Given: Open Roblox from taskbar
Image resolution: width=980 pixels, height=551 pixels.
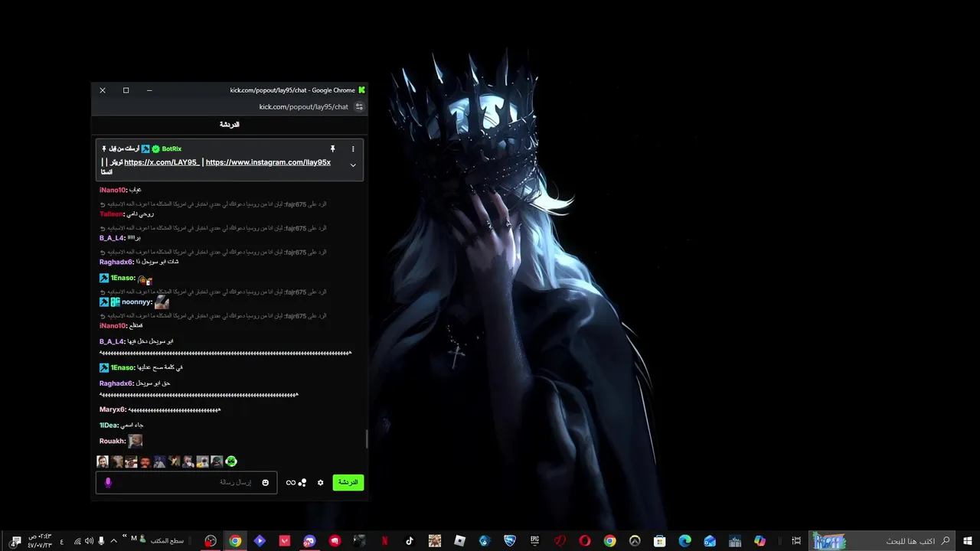Looking at the screenshot, I should point(459,541).
